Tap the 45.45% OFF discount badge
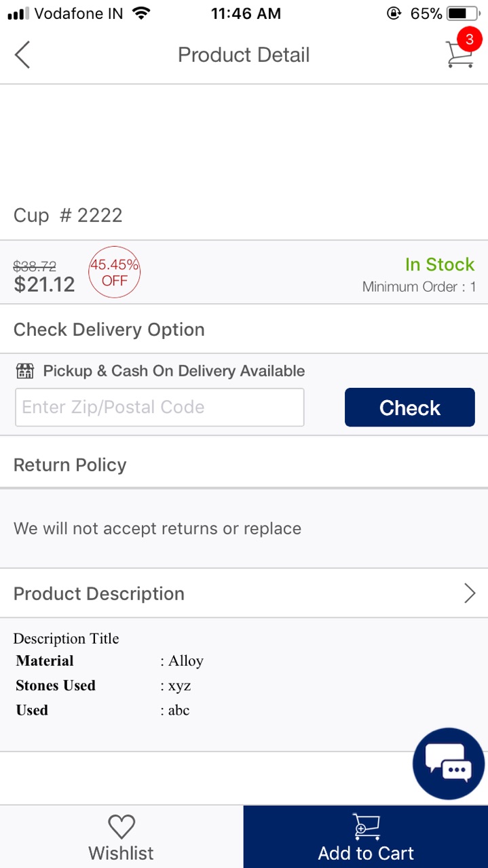 click(x=114, y=272)
